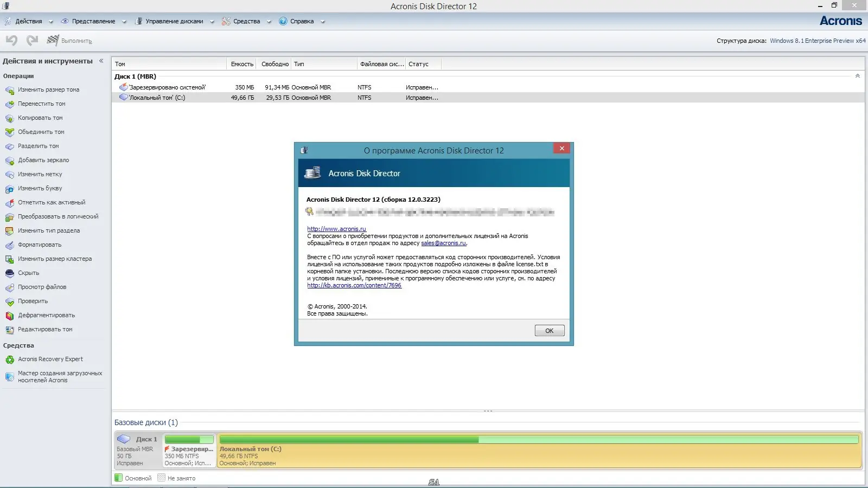The height and width of the screenshot is (488, 868).
Task: Select the Добавить зеркало icon
Action: pos(10,160)
